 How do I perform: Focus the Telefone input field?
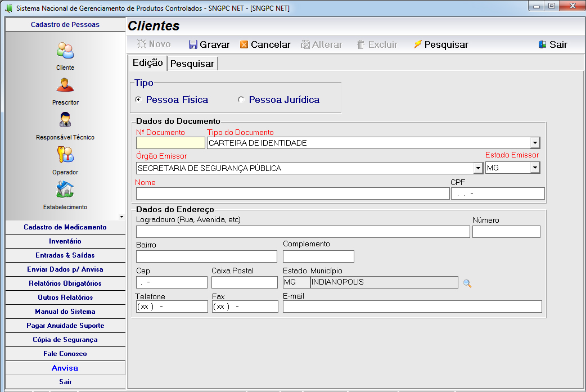[x=172, y=307]
